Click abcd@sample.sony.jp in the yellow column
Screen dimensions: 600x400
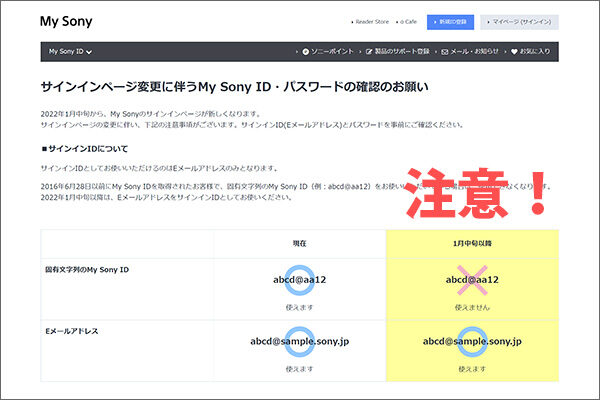472,341
